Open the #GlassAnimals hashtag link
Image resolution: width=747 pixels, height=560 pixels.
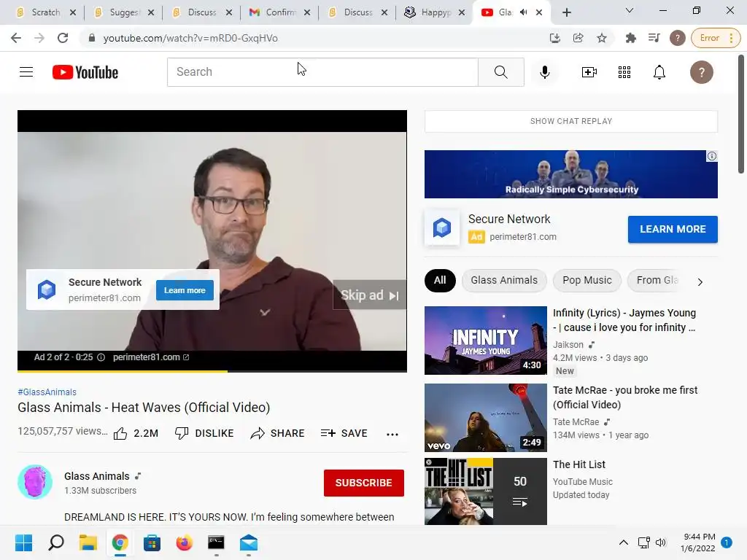(x=47, y=392)
